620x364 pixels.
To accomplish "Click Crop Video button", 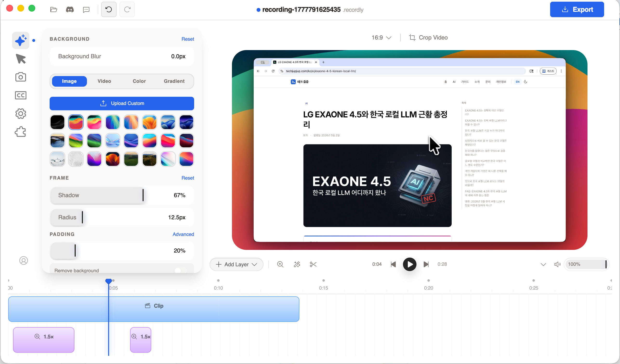I will click(x=428, y=38).
